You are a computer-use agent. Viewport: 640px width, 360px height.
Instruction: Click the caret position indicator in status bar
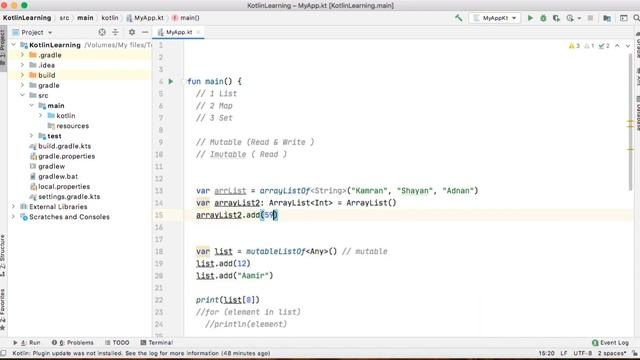tap(547, 353)
